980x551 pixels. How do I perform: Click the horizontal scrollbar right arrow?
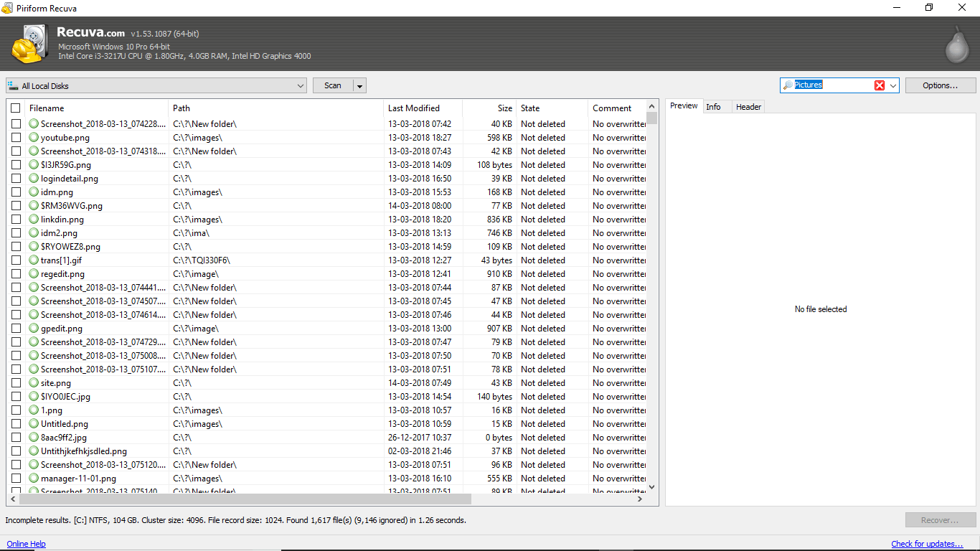pos(640,499)
